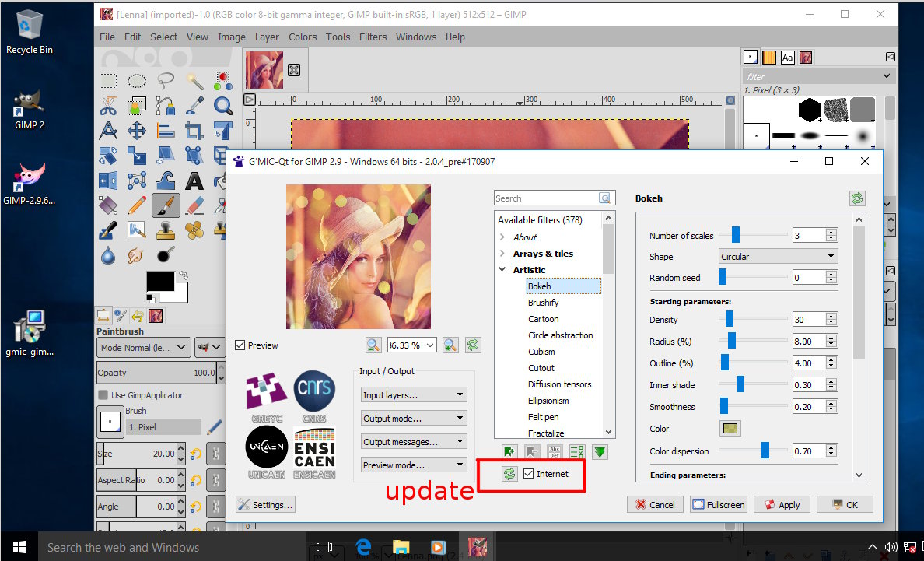Viewport: 924px width, 561px height.
Task: Open File Explorer from taskbar
Action: 401,547
